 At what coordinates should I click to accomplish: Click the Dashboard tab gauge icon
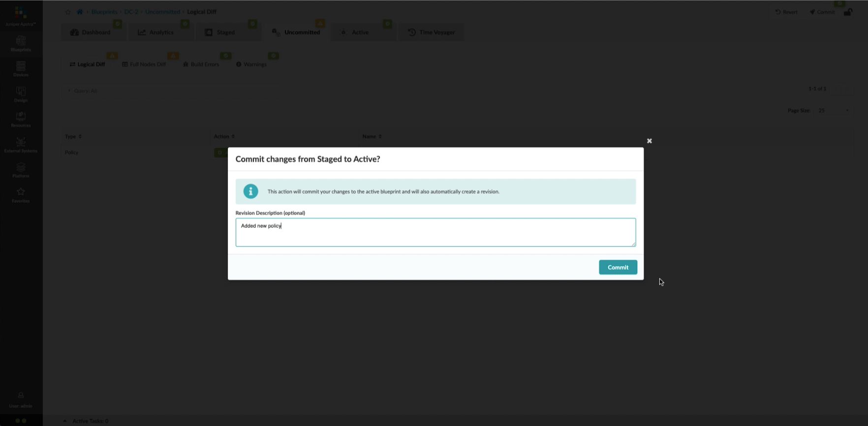75,32
